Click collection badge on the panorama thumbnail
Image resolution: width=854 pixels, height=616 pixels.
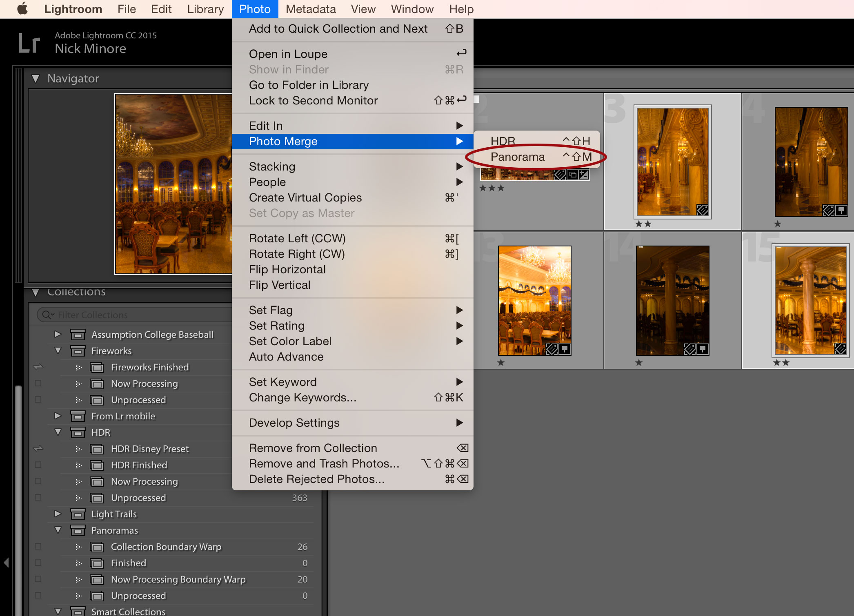coord(572,175)
